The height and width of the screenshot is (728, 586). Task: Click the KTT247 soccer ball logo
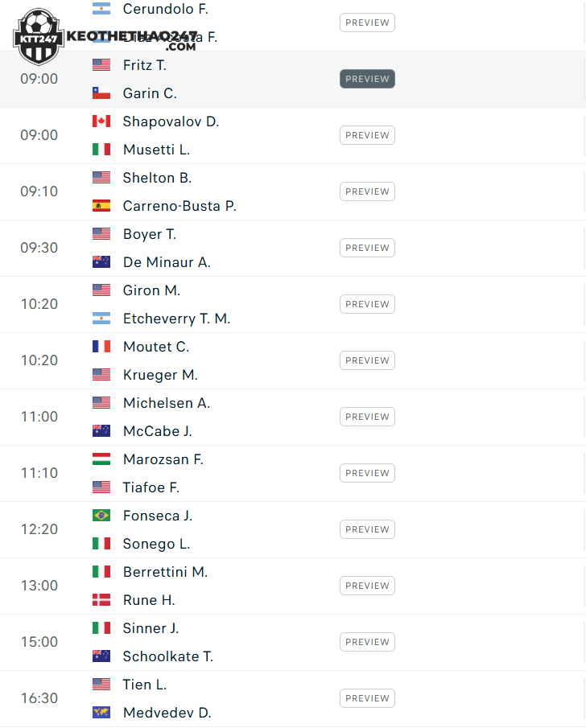tap(38, 37)
